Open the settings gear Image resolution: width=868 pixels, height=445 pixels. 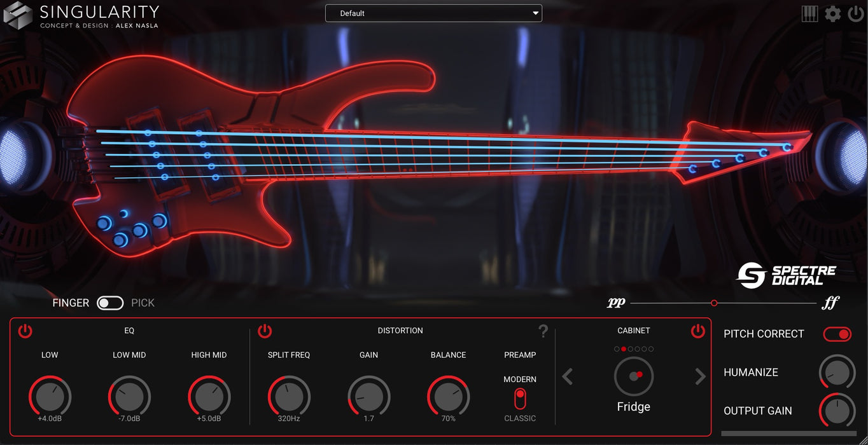click(x=832, y=13)
